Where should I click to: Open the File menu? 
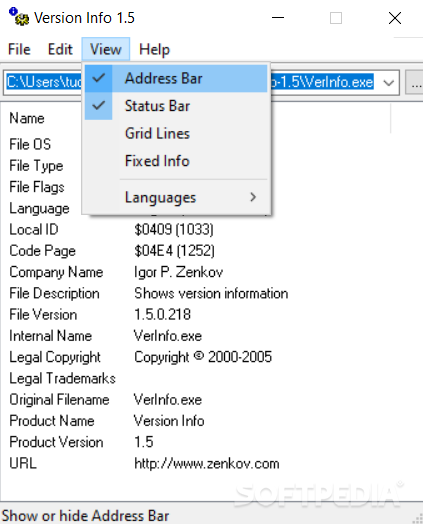(x=19, y=49)
